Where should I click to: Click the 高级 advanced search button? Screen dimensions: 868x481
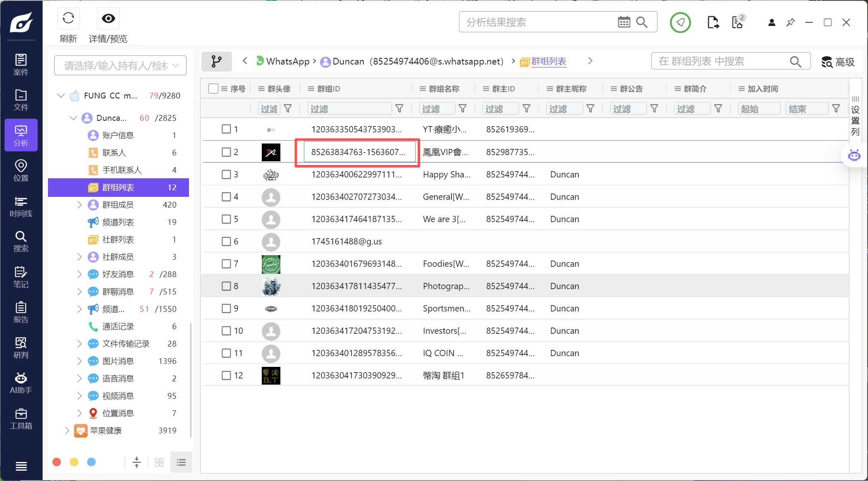[x=838, y=62]
